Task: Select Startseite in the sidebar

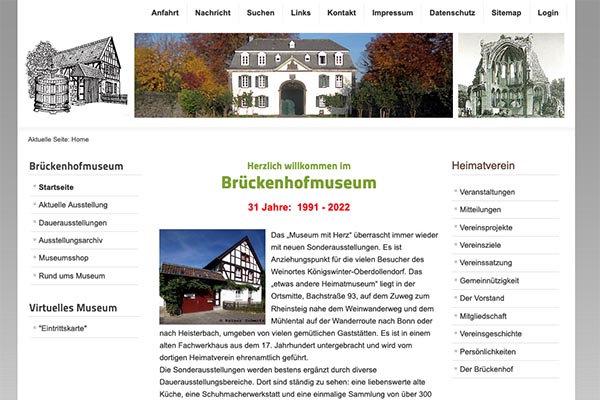Action: click(x=56, y=187)
